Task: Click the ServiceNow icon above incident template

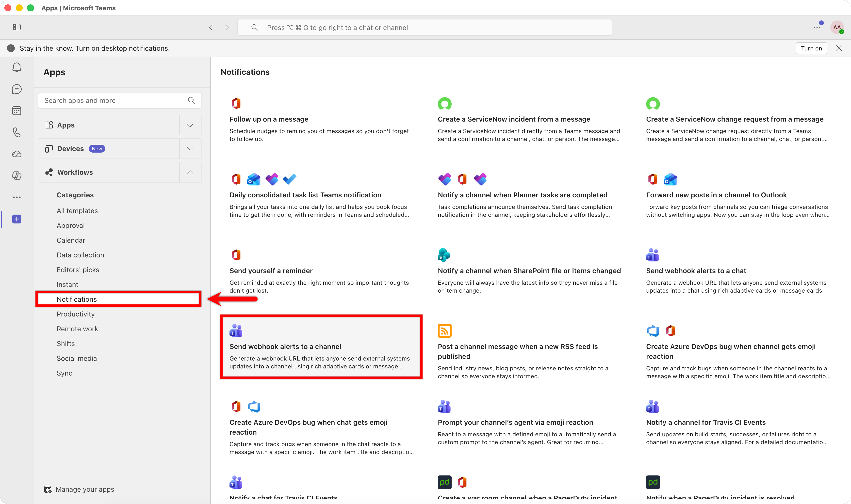Action: click(444, 104)
